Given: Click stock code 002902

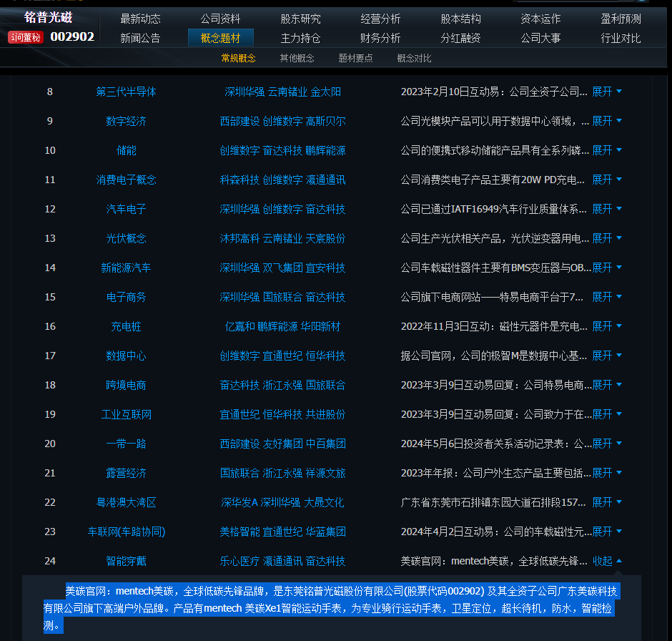Looking at the screenshot, I should (72, 37).
